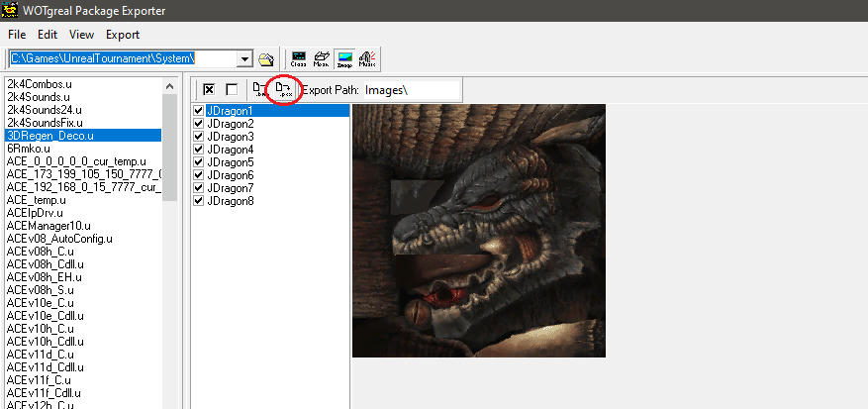The height and width of the screenshot is (409, 868).
Task: Select ACE_temp.u package
Action: click(37, 200)
